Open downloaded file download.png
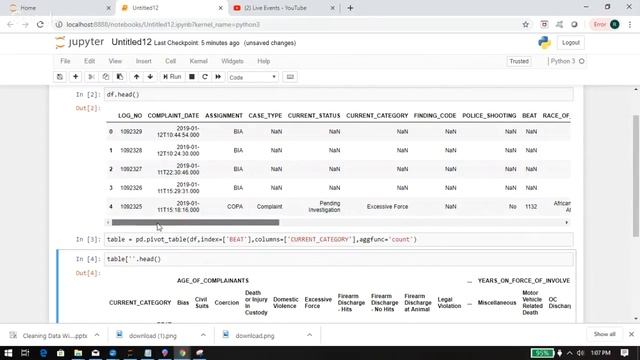This screenshot has width=640, height=360. [255, 336]
